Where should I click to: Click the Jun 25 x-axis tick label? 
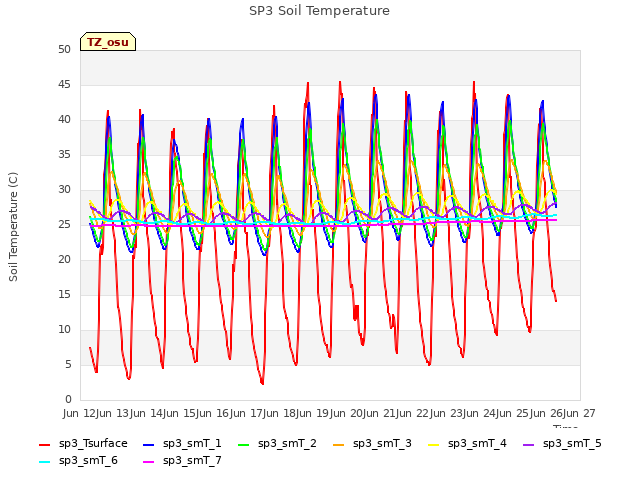coord(512,413)
